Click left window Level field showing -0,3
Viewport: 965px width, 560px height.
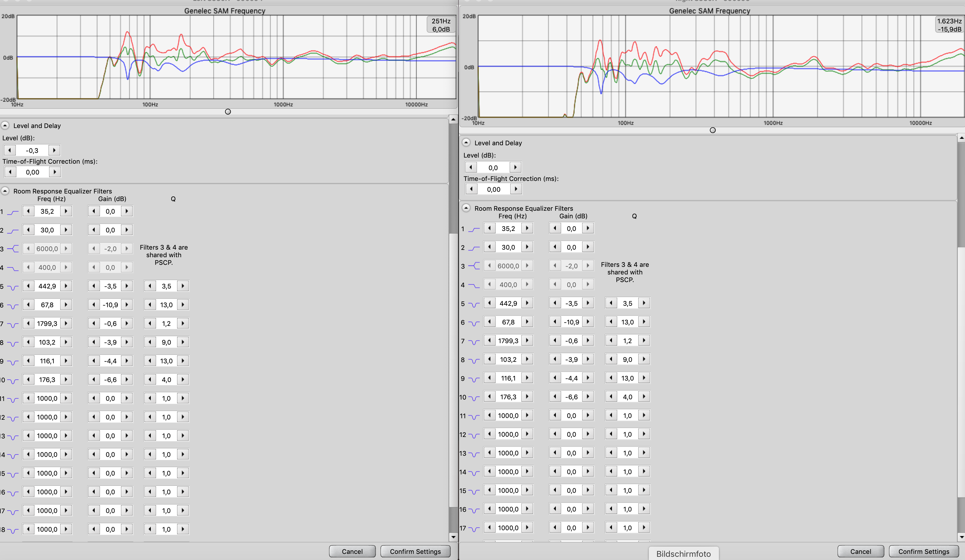[x=32, y=151]
